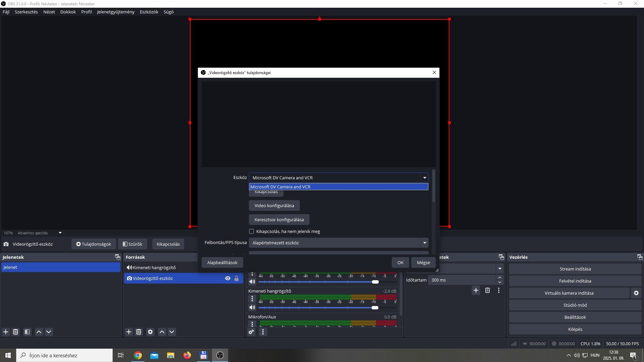Confirm properties dialog with OK
Image resolution: width=644 pixels, height=362 pixels.
coord(400,262)
